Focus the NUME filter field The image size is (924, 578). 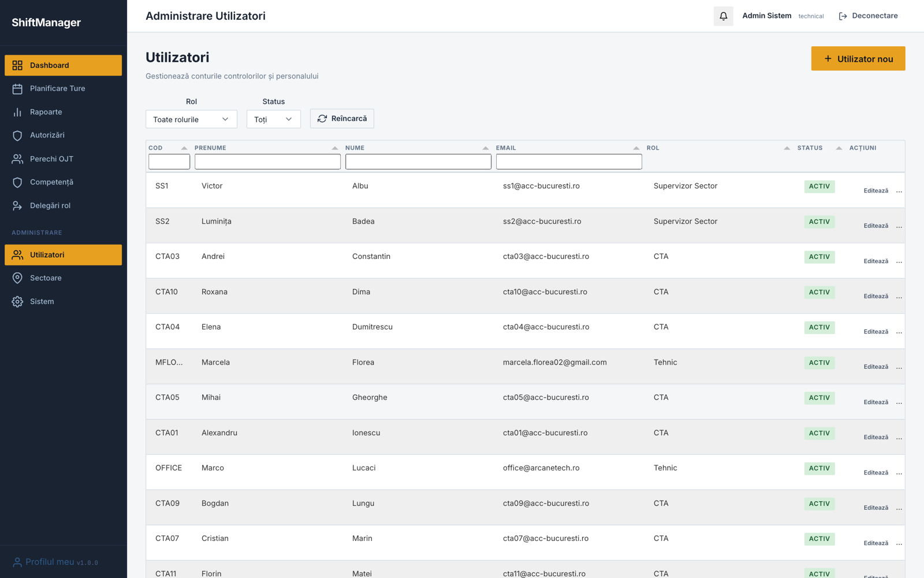[418, 162]
